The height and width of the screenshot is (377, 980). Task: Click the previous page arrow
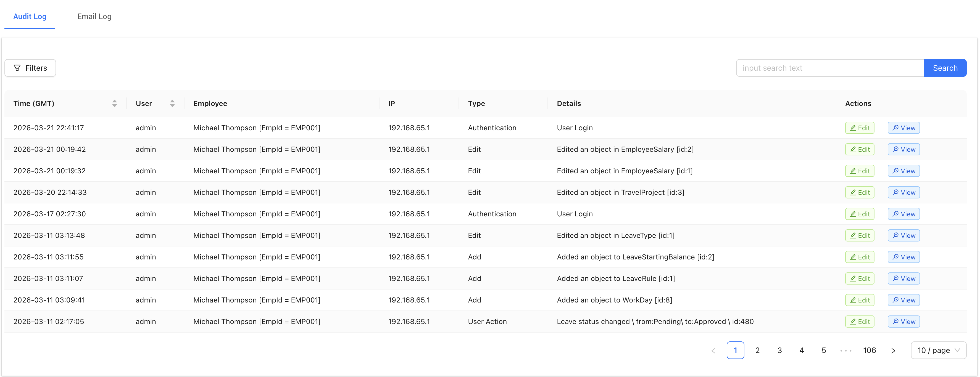click(713, 350)
